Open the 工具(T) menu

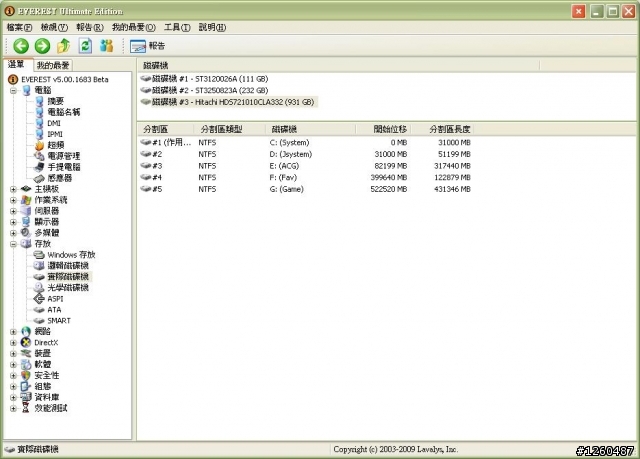pos(177,27)
